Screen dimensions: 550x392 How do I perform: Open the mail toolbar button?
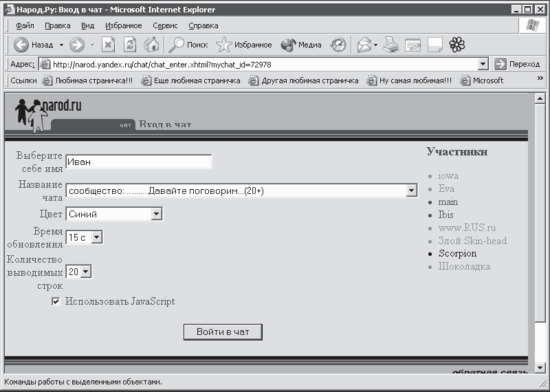click(364, 45)
